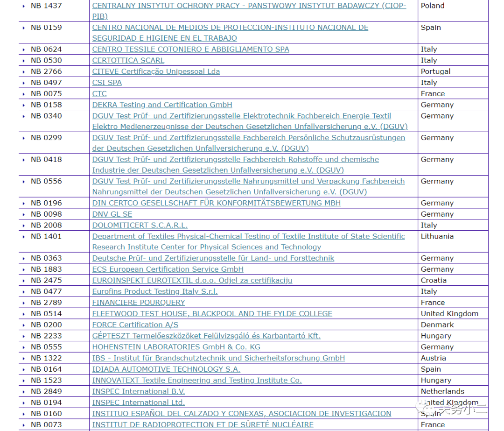
Task: Click the arrow bullet next to NB 0196
Action: (x=24, y=203)
